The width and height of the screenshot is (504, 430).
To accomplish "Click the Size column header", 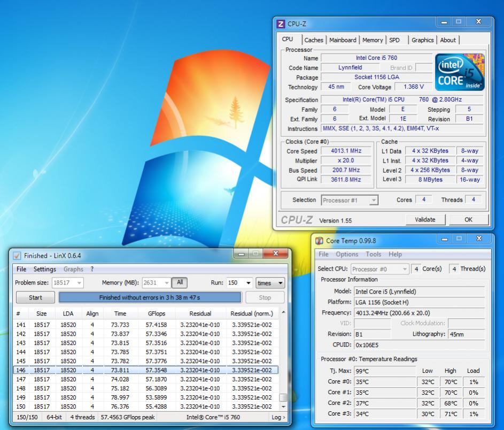I will pos(42,313).
